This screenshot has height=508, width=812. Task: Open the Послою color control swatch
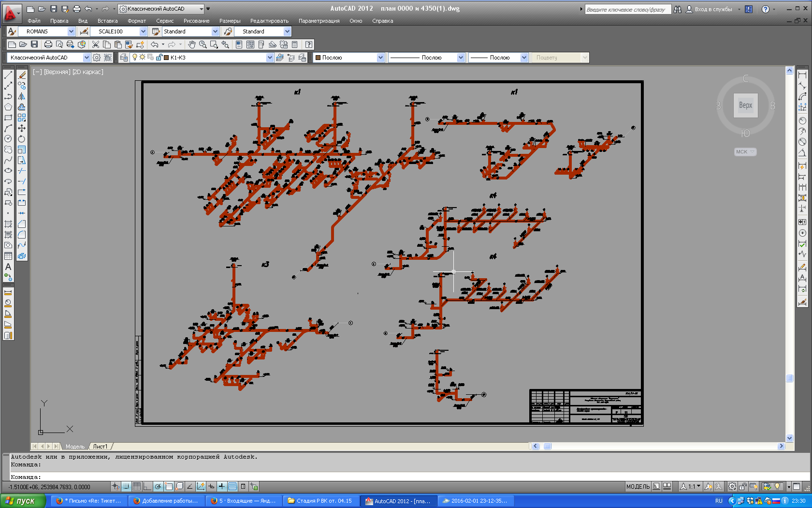click(x=348, y=58)
